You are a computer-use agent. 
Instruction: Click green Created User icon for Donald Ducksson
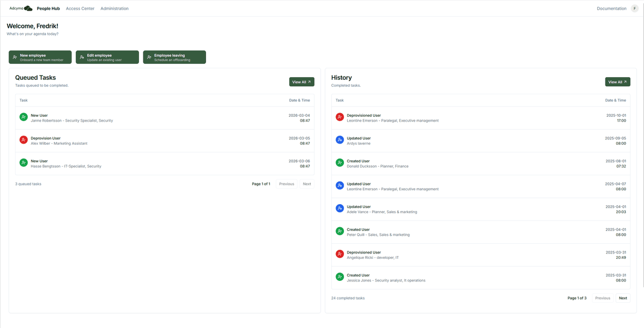tap(339, 163)
